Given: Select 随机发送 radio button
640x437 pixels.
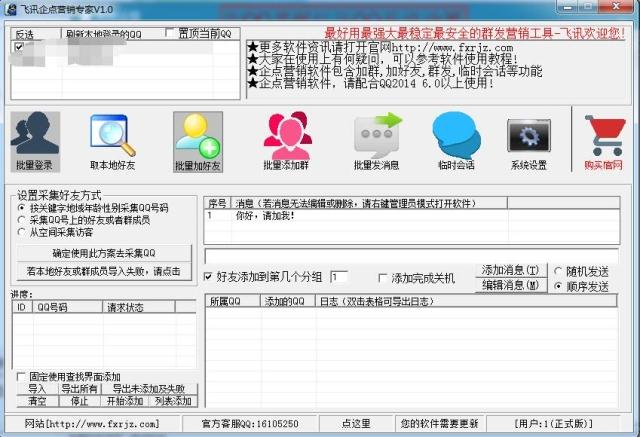Looking at the screenshot, I should (x=558, y=271).
